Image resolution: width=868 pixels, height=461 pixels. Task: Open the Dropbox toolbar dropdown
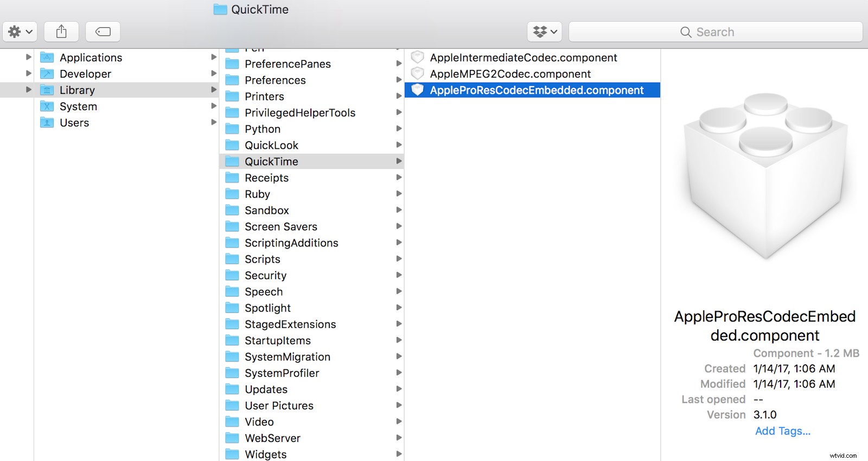point(545,32)
